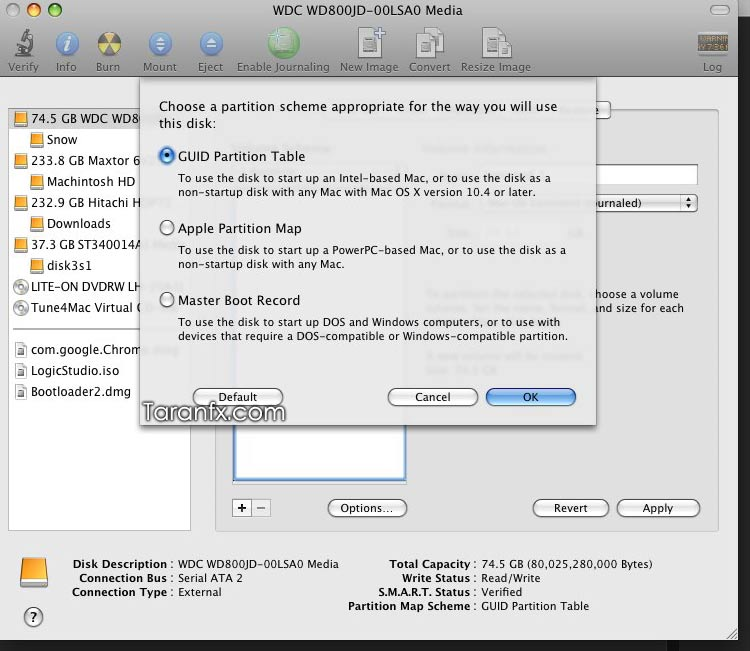Image resolution: width=750 pixels, height=651 pixels.
Task: Click the Default button in the dialog
Action: point(238,397)
